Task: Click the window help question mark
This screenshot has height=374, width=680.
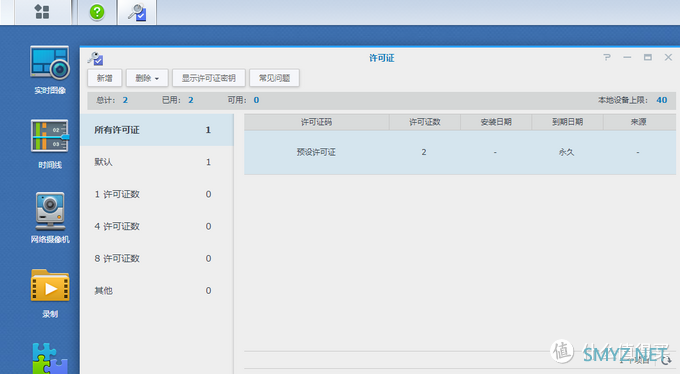Action: 607,57
